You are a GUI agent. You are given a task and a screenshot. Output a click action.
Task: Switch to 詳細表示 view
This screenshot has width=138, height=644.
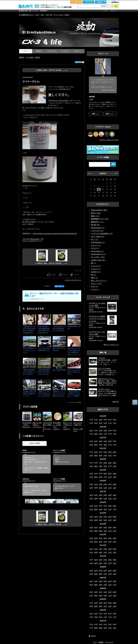[x=21, y=58]
